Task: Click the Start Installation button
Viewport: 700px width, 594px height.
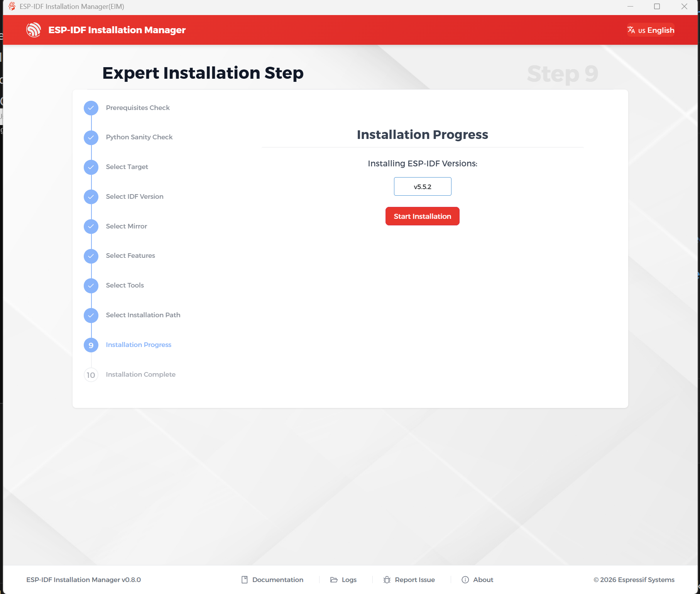Action: (x=423, y=216)
